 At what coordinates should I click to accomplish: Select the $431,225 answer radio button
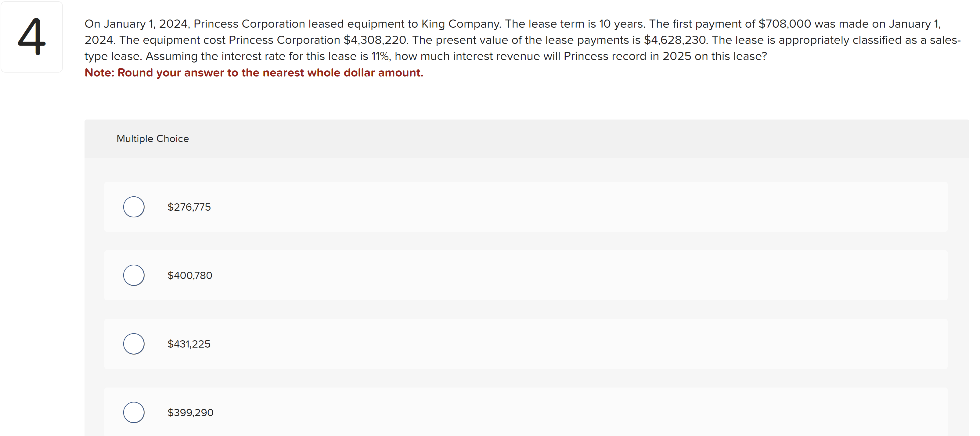(134, 344)
